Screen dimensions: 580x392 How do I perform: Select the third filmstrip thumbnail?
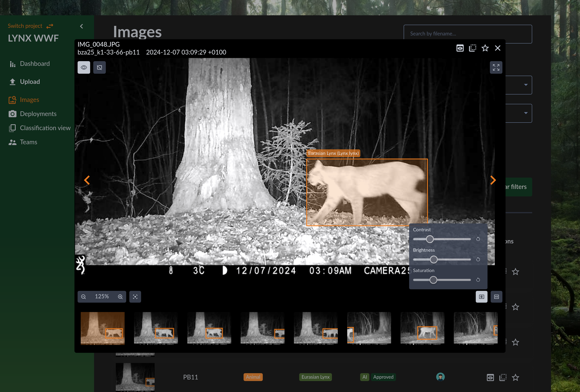click(209, 328)
